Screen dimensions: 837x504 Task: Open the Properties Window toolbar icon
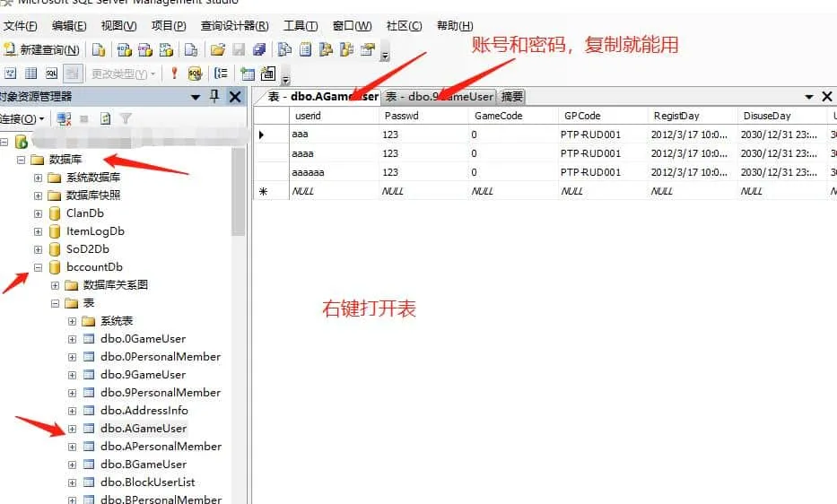[x=367, y=49]
